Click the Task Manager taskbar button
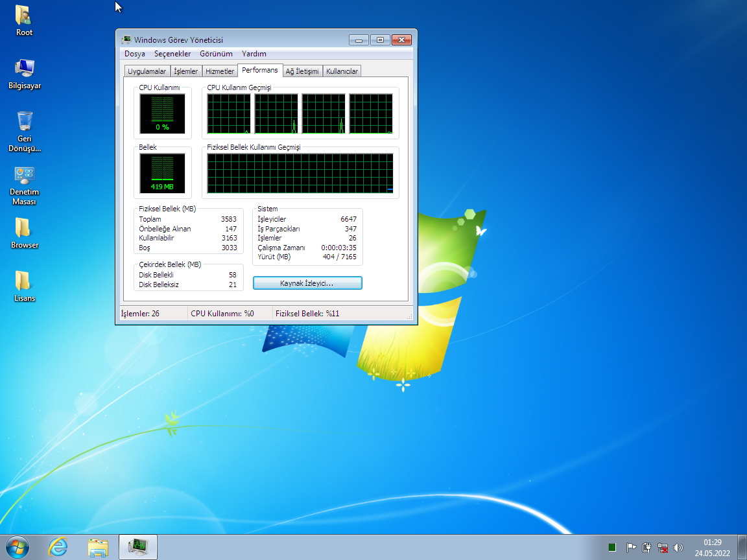The height and width of the screenshot is (560, 747). pos(137,547)
